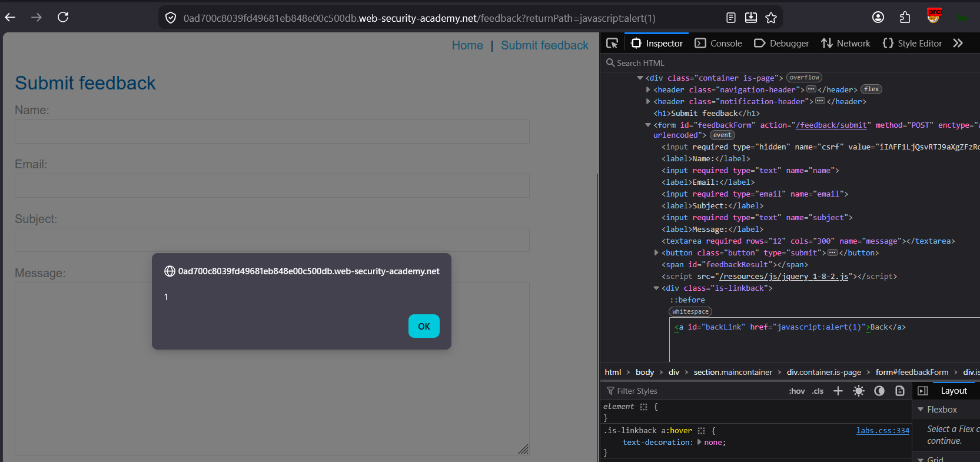
Task: Select html in the breadcrumb trail
Action: pyautogui.click(x=613, y=372)
